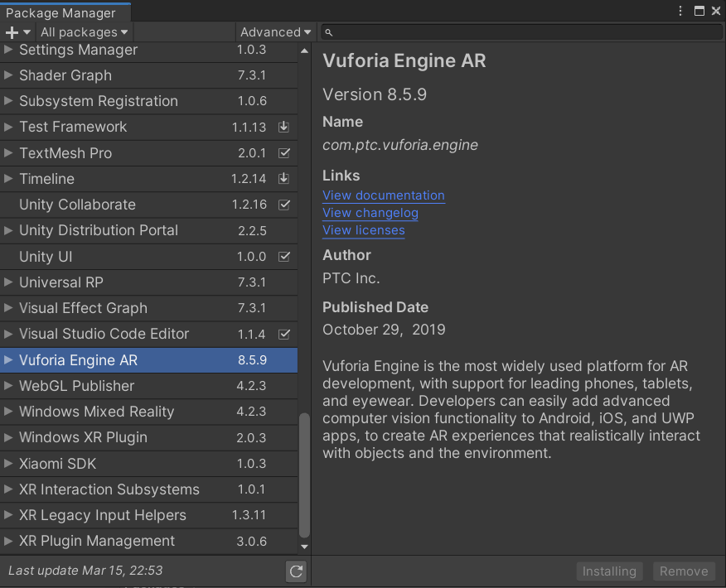Expand XR Legacy Input Helpers versions
This screenshot has width=726, height=588.
7,515
